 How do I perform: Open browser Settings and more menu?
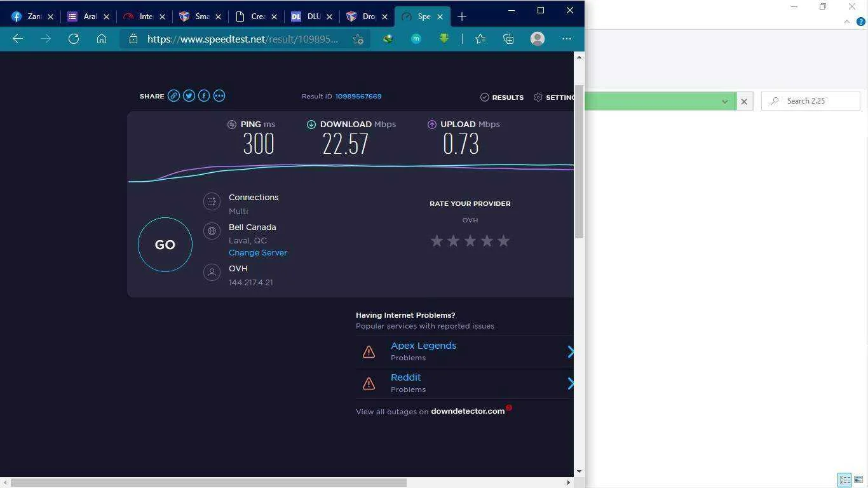(567, 39)
